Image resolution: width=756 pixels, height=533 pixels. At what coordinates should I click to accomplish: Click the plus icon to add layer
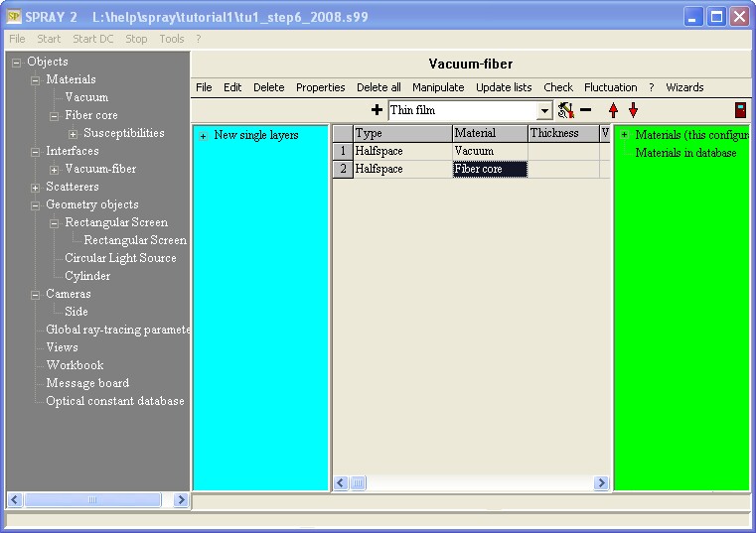pyautogui.click(x=377, y=110)
